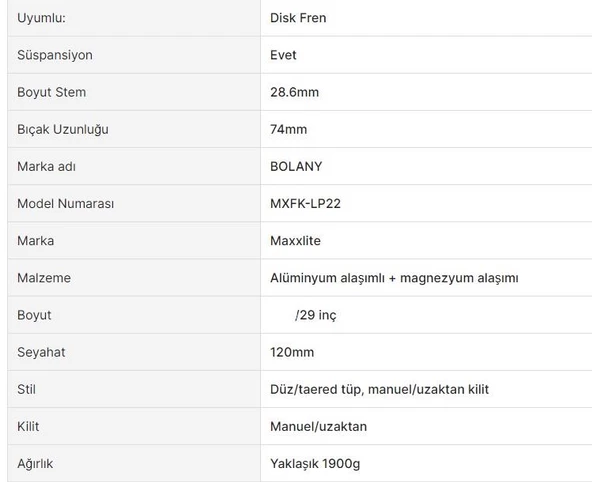Image resolution: width=592 pixels, height=482 pixels.
Task: Click the "Süspansiyon" row label
Action: [x=55, y=55]
